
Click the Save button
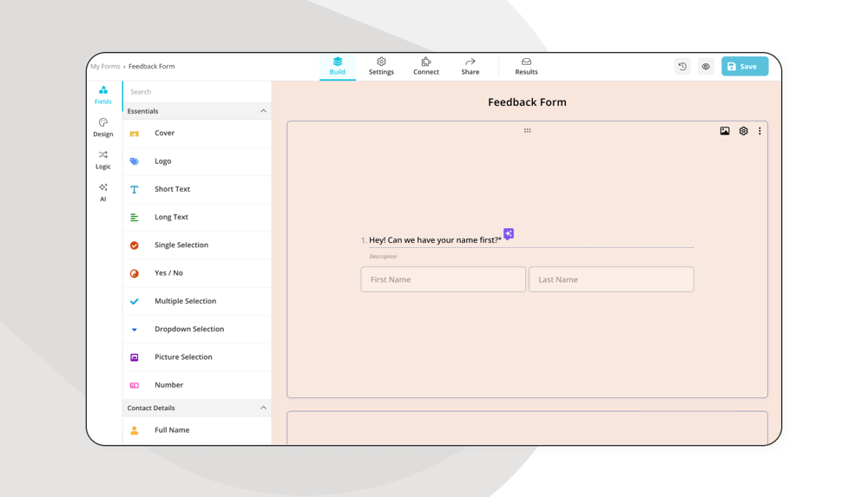tap(744, 67)
